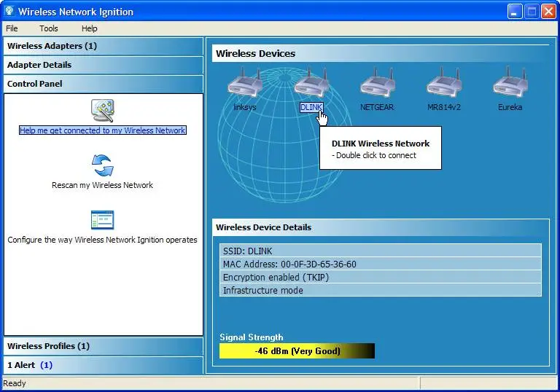Open the Help menu
The height and width of the screenshot is (392, 560).
pyautogui.click(x=89, y=28)
